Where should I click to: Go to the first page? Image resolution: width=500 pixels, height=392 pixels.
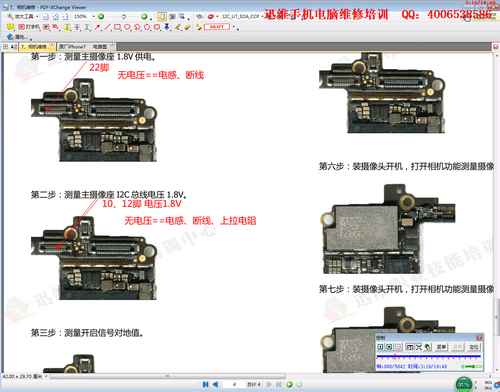click(x=205, y=384)
